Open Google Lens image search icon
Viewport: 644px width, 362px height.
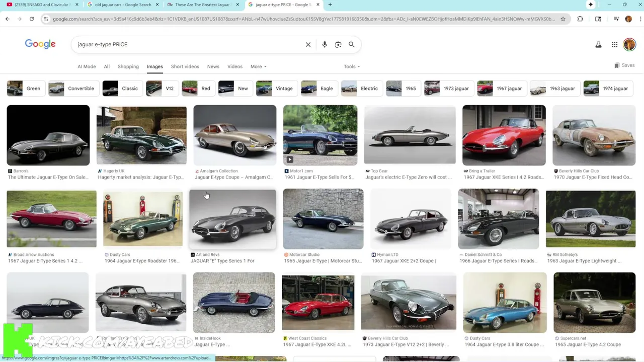pyautogui.click(x=338, y=44)
